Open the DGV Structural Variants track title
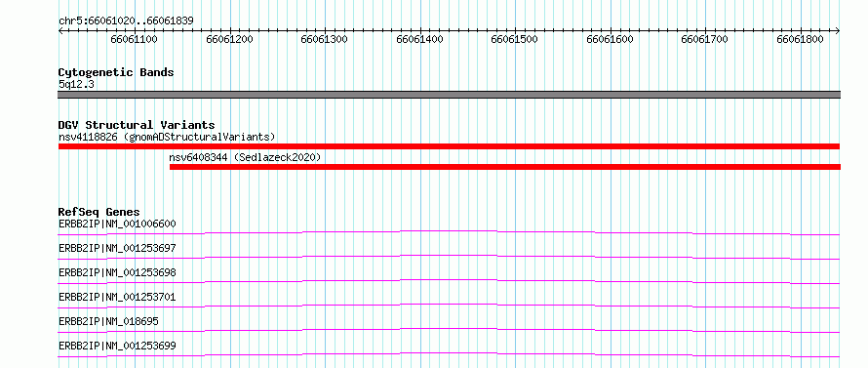 [x=137, y=125]
